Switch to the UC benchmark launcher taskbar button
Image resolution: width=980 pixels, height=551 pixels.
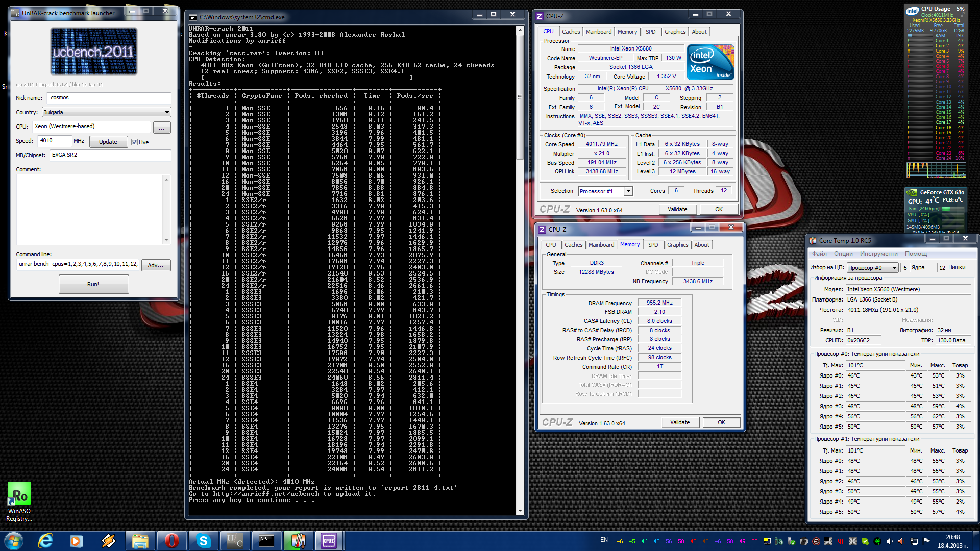(x=235, y=541)
